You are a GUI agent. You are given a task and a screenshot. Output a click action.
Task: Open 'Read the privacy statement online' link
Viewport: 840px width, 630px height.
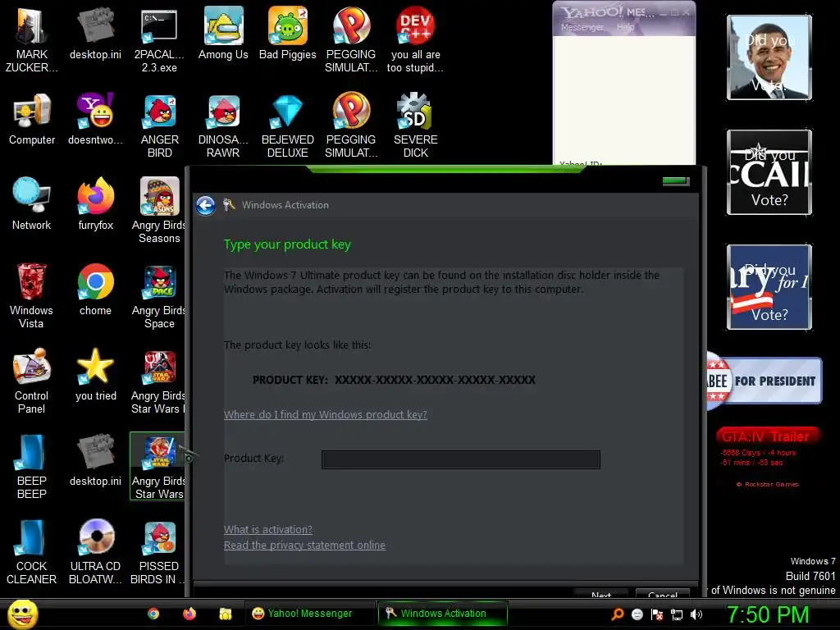tap(304, 545)
